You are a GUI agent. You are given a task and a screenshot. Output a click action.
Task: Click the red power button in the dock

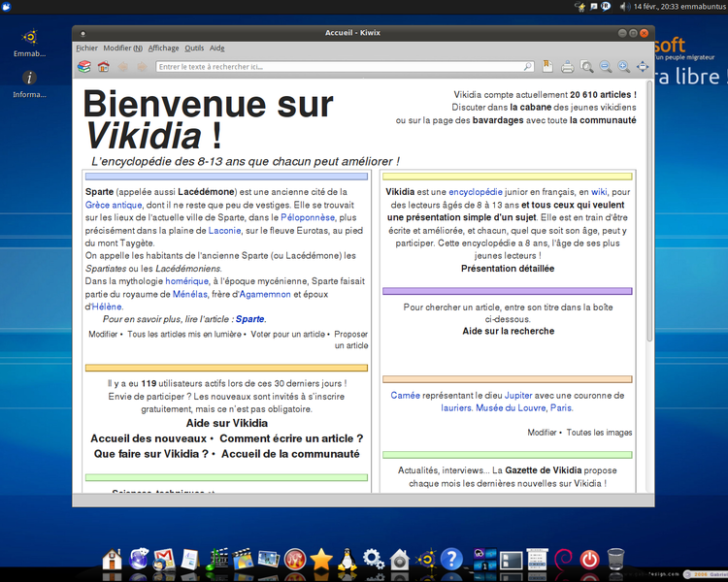589,560
